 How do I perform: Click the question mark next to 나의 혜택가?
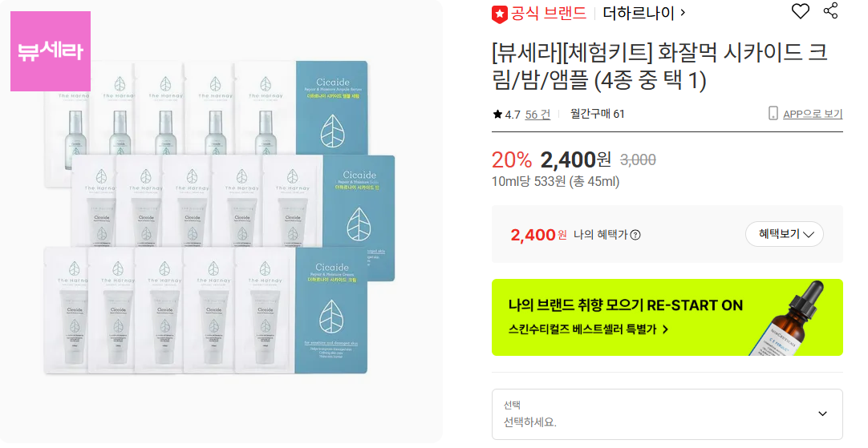(x=635, y=235)
